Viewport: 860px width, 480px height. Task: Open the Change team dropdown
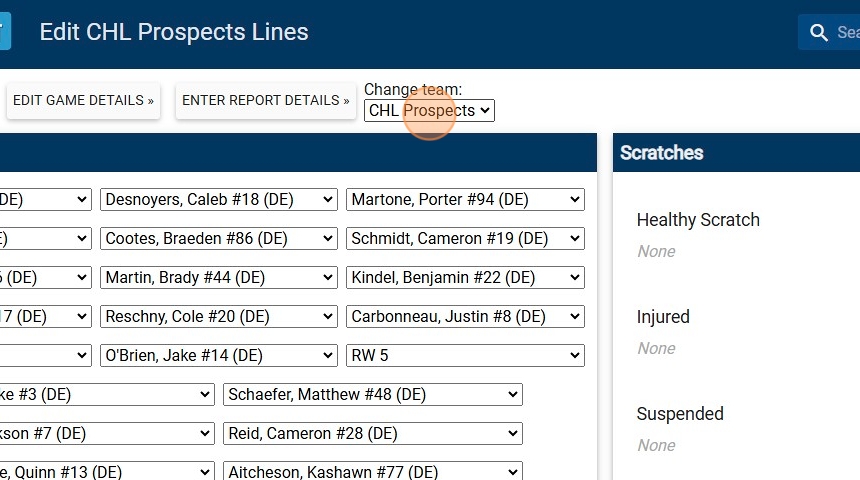tap(429, 110)
